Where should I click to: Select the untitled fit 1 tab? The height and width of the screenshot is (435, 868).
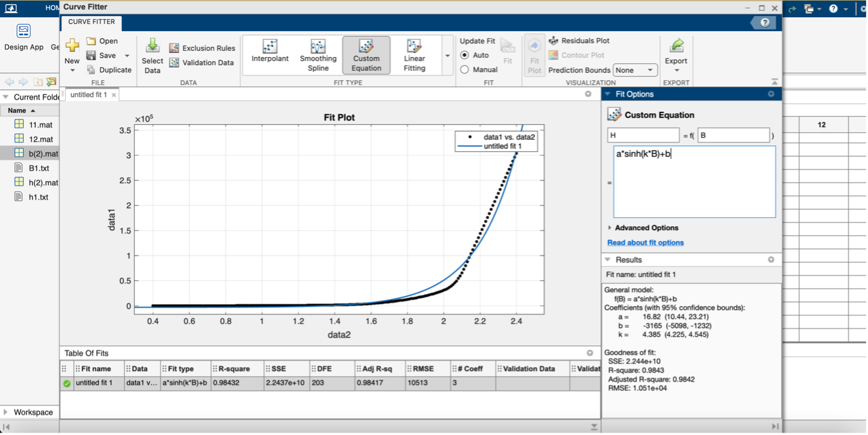point(88,94)
